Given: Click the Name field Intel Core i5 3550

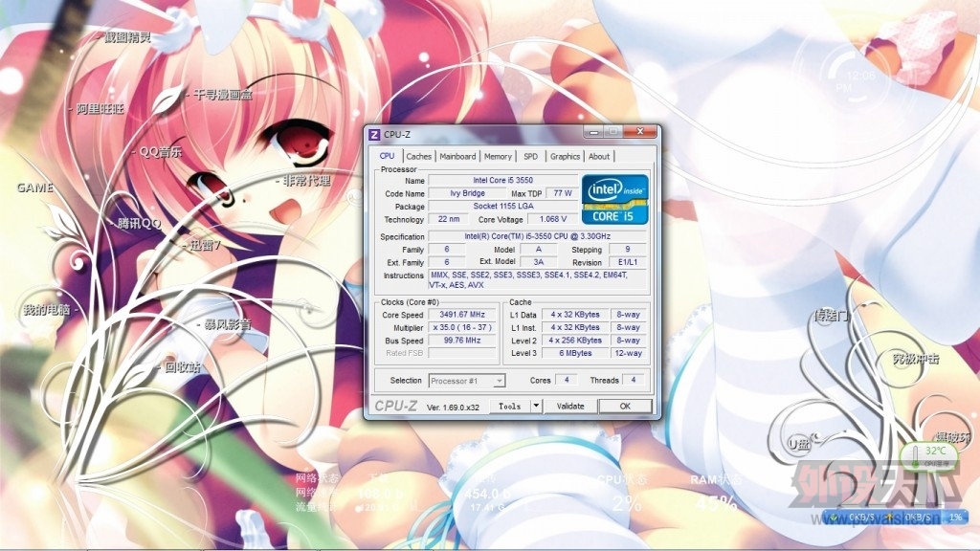Looking at the screenshot, I should click(503, 180).
